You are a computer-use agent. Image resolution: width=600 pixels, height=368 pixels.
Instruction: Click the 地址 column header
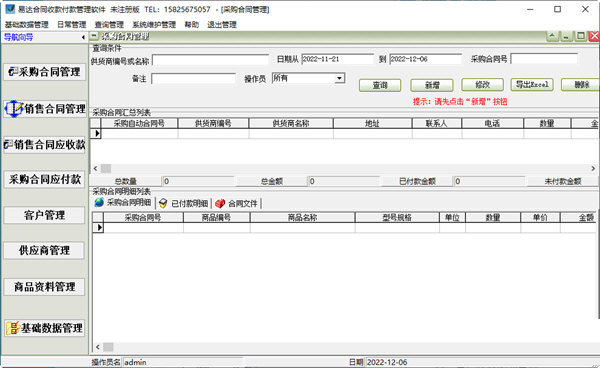click(x=372, y=123)
